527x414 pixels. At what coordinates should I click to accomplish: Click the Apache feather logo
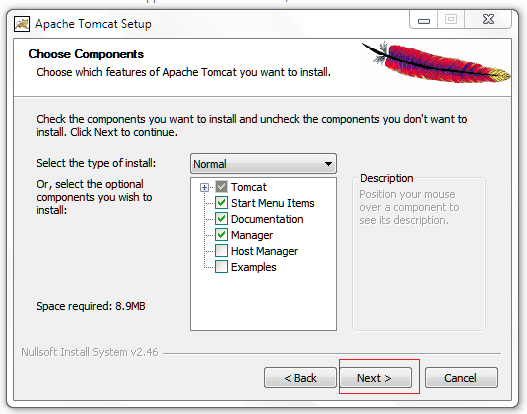(x=436, y=63)
